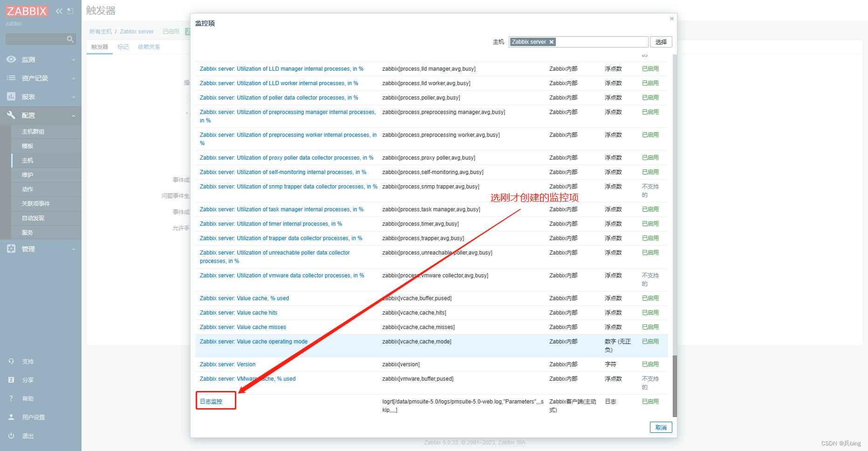This screenshot has width=868, height=451.
Task: Select Value cache misses item
Action: click(243, 327)
